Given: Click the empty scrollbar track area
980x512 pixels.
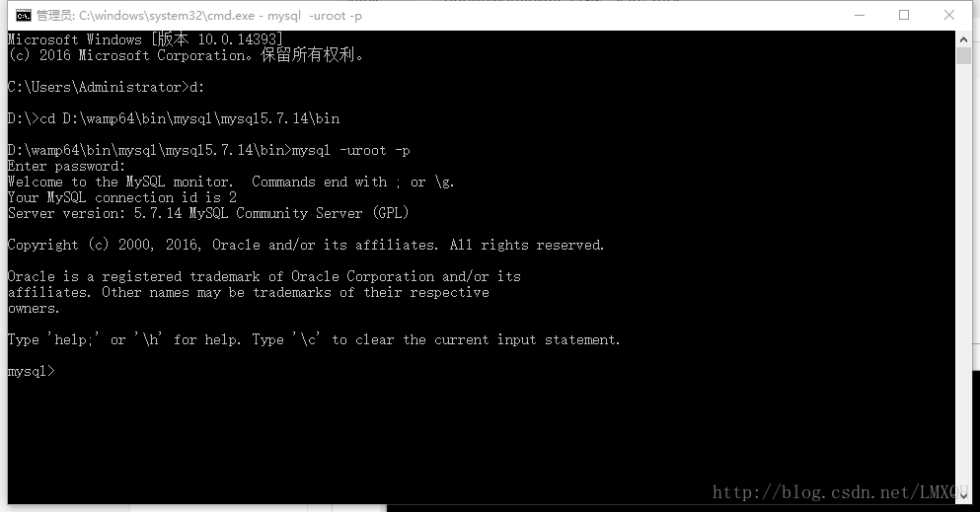Looking at the screenshot, I should click(x=963, y=274).
